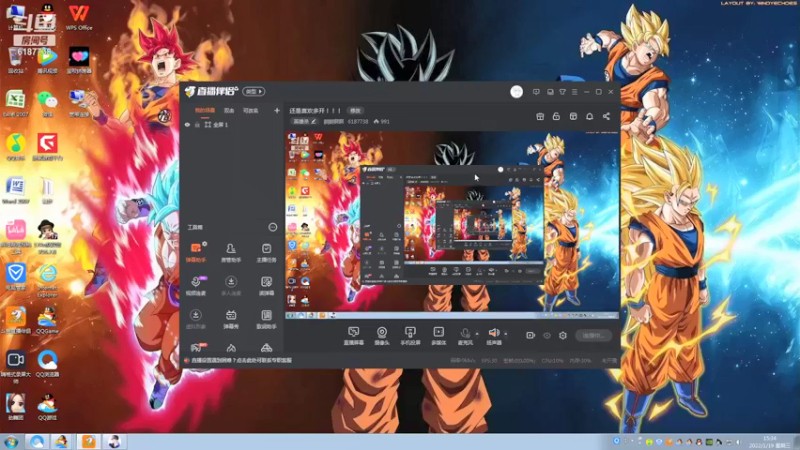Expand microphone options arrow
Image resolution: width=800 pixels, height=450 pixels.
tap(477, 334)
